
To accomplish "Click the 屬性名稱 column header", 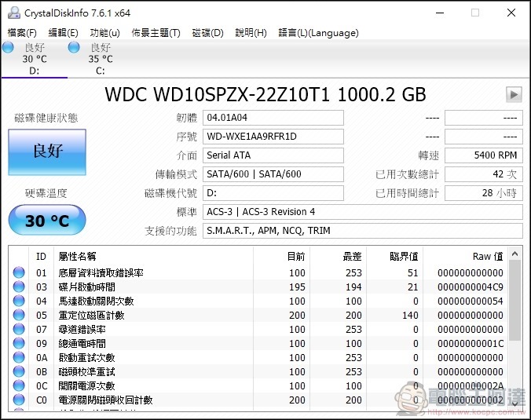I will [x=153, y=256].
